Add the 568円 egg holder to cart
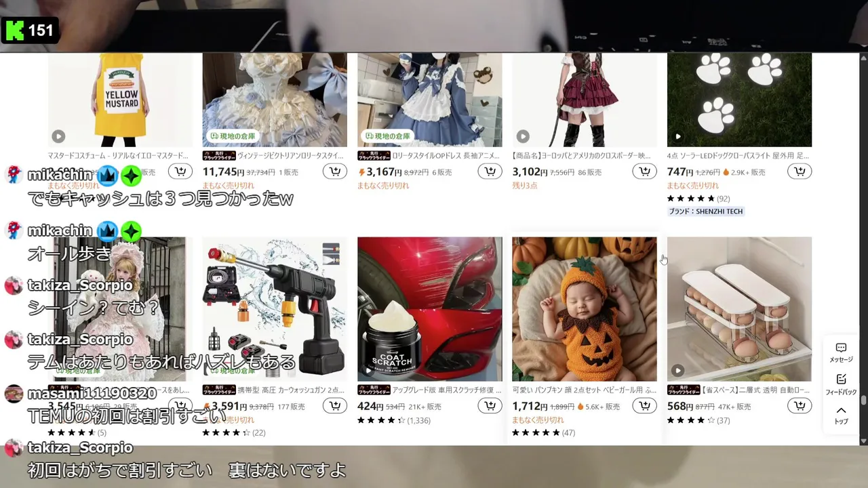The width and height of the screenshot is (868, 488). [x=800, y=406]
